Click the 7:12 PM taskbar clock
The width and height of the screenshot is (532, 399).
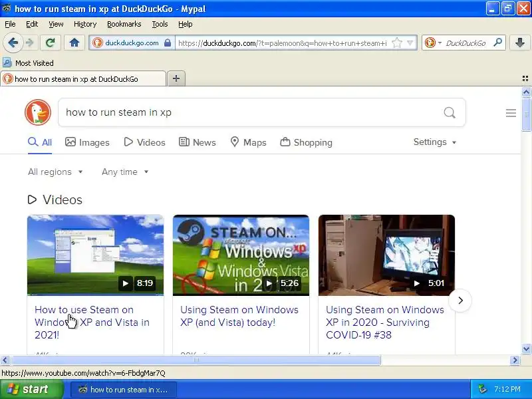coord(507,389)
